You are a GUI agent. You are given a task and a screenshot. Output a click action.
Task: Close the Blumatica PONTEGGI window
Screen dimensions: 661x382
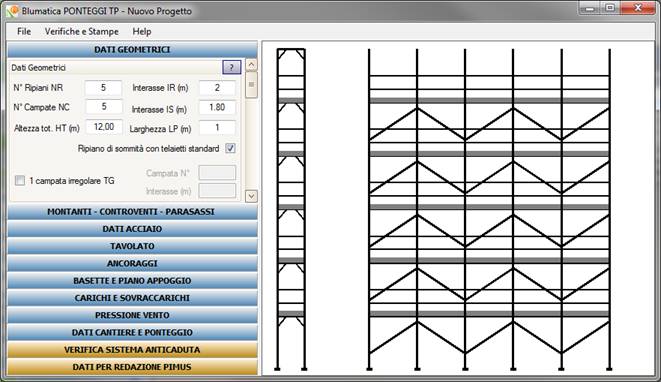638,8
